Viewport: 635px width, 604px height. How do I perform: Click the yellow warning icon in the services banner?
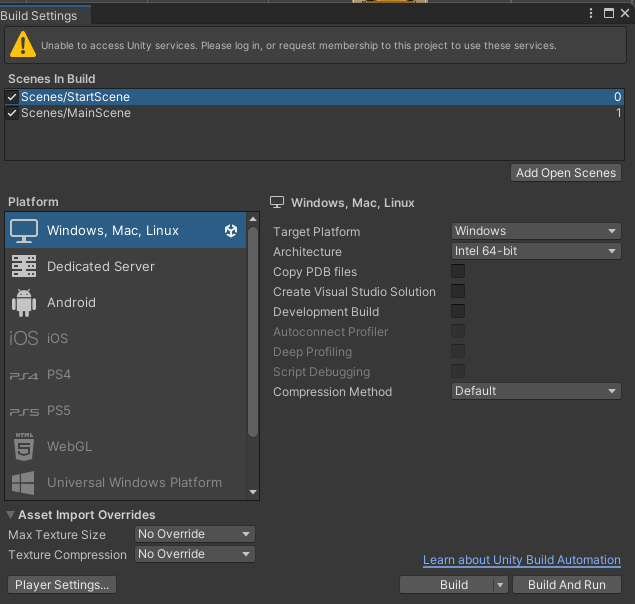23,45
